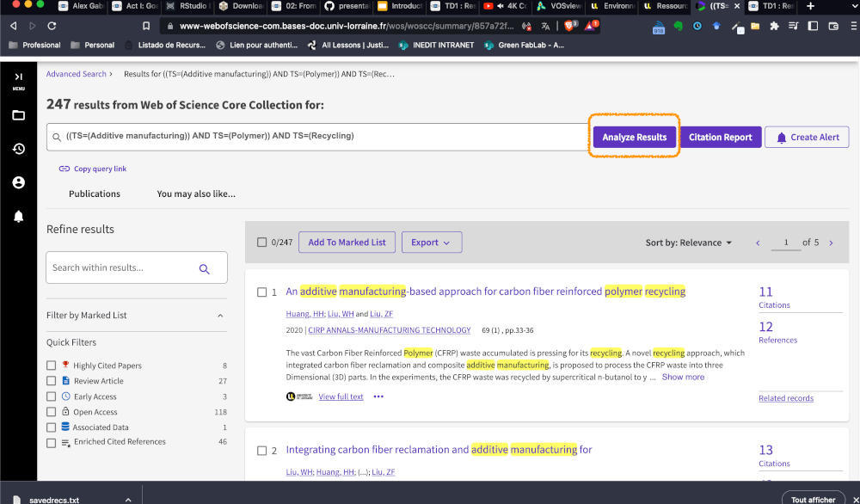Expand the sidebar MENU toggle

coord(18,80)
